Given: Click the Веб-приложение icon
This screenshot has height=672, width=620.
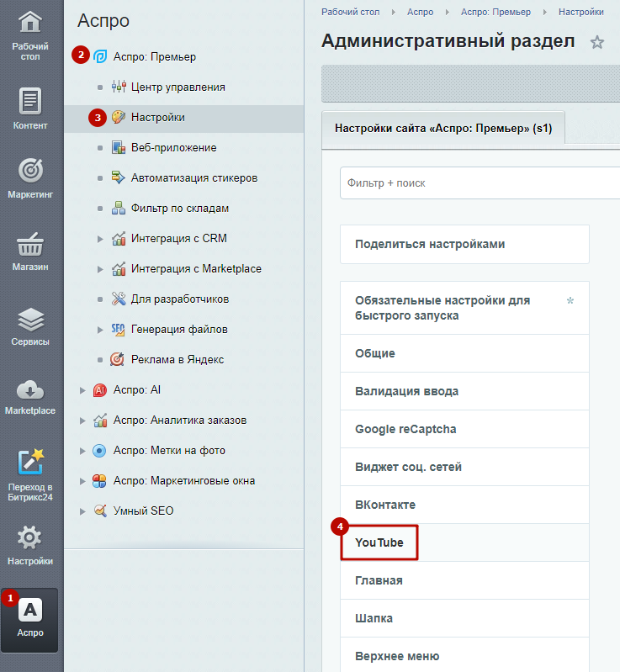Looking at the screenshot, I should pyautogui.click(x=119, y=147).
